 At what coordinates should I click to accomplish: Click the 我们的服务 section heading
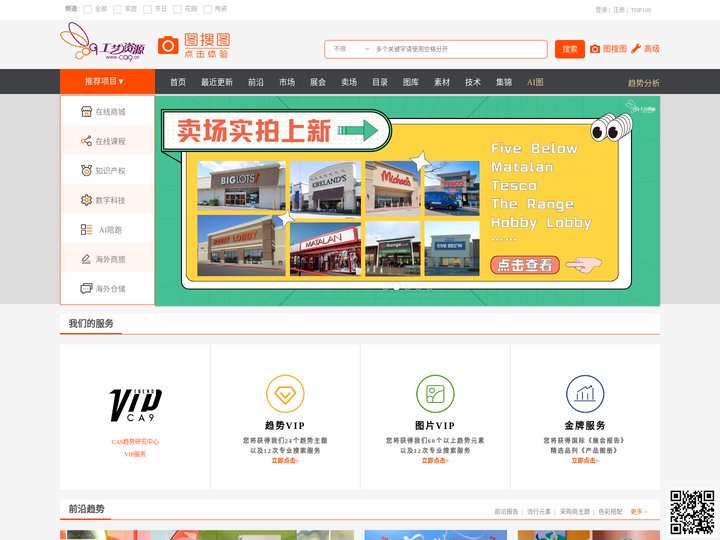(91, 324)
